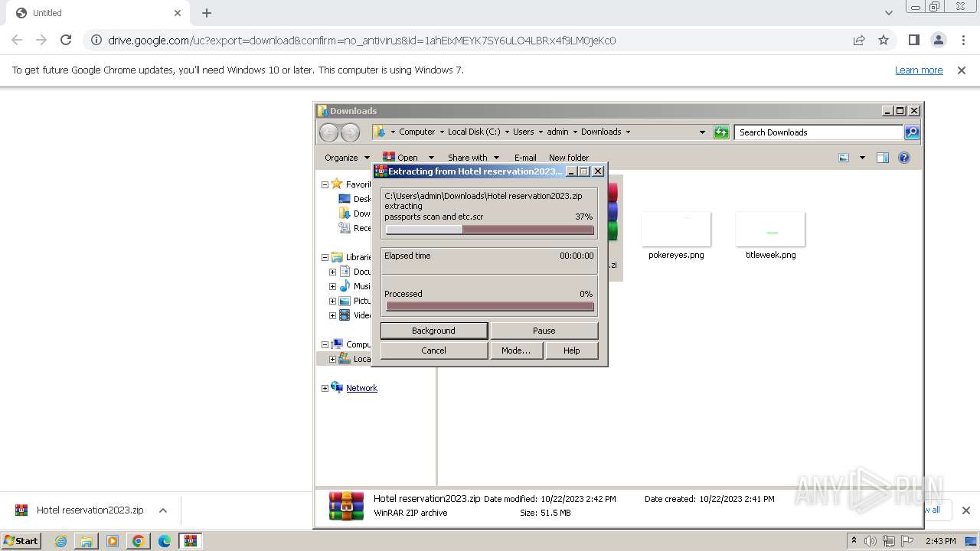980x551 pixels.
Task: Open Help in extraction dialog
Action: [x=571, y=350]
